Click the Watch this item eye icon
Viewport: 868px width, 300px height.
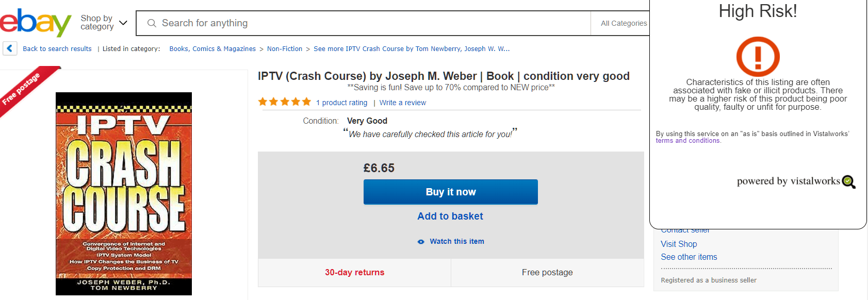pyautogui.click(x=421, y=242)
